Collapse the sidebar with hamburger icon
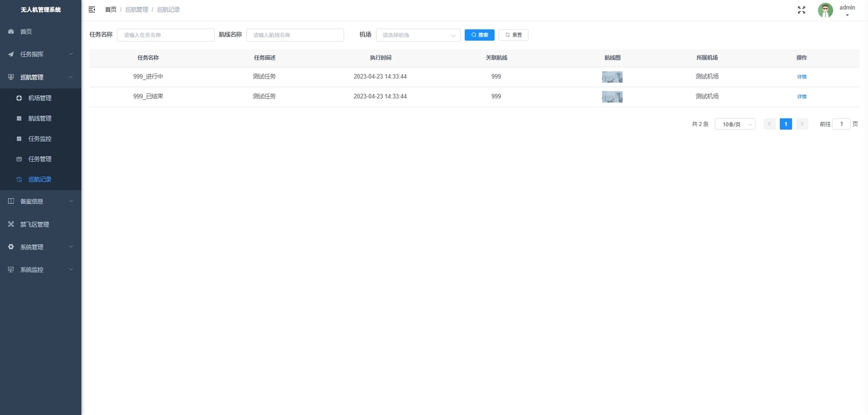868x415 pixels. (92, 10)
